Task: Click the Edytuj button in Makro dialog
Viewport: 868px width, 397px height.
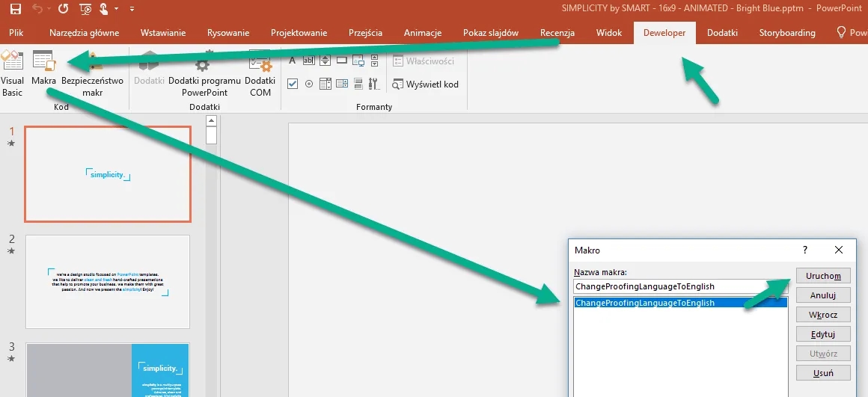Action: (822, 334)
